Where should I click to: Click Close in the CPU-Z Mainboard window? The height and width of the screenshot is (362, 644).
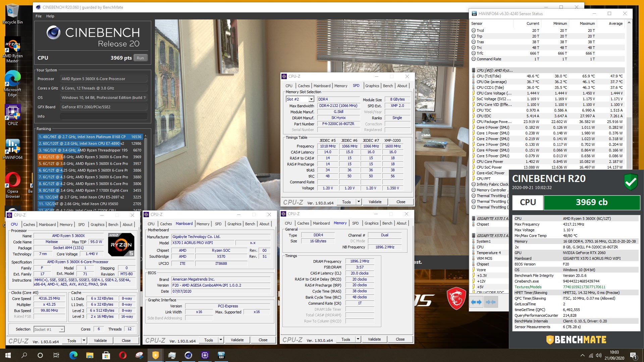pos(263,340)
